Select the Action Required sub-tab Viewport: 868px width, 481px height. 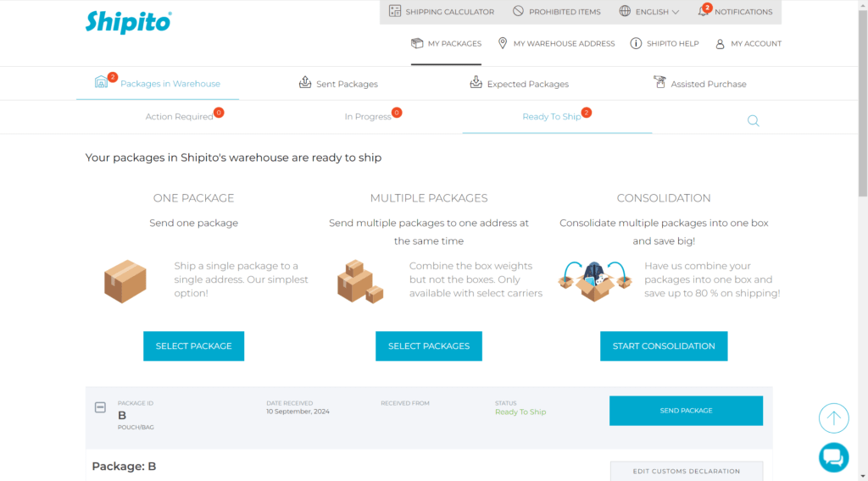click(x=180, y=117)
